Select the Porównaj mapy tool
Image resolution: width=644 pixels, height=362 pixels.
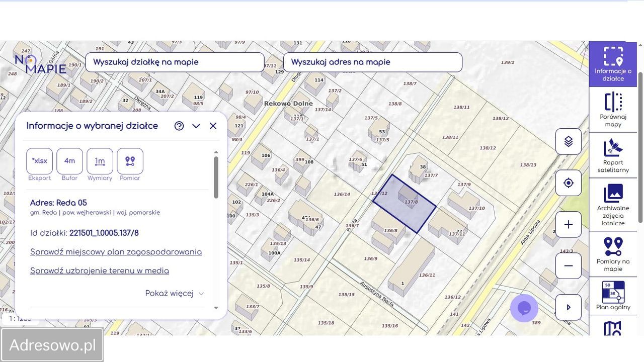(x=613, y=110)
